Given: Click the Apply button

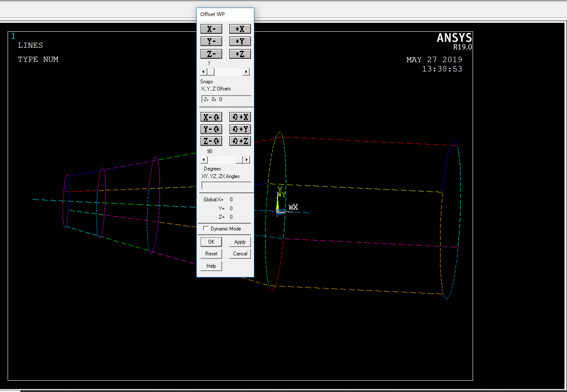Looking at the screenshot, I should pyautogui.click(x=240, y=242).
